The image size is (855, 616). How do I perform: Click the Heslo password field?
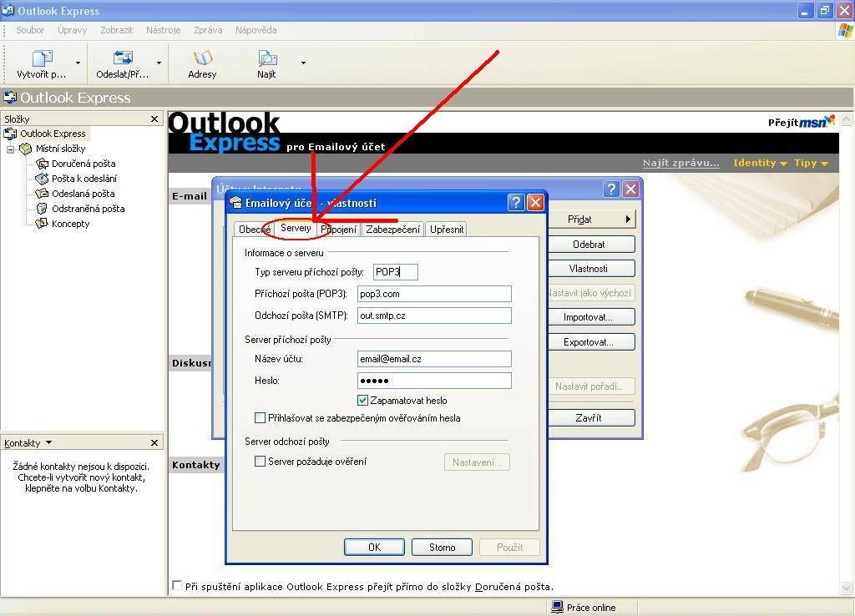pyautogui.click(x=434, y=381)
